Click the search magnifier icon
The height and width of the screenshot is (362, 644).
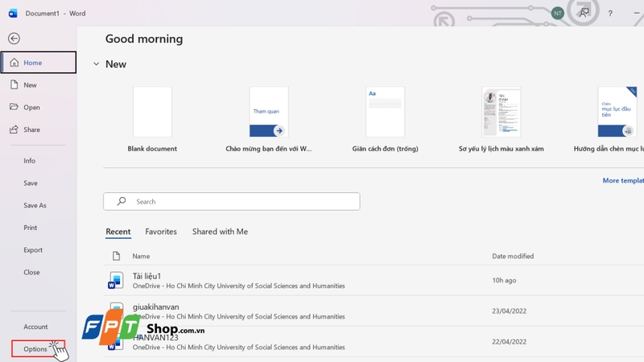coord(122,201)
